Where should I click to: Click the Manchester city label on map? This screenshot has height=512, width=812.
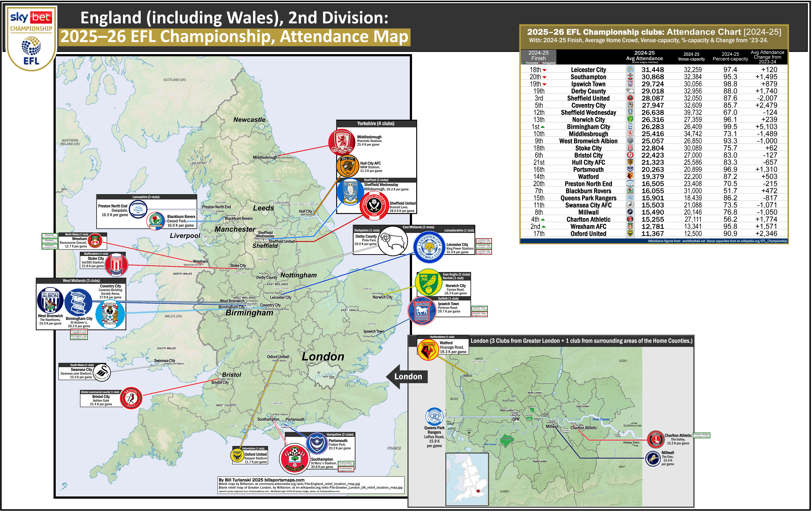(235, 229)
